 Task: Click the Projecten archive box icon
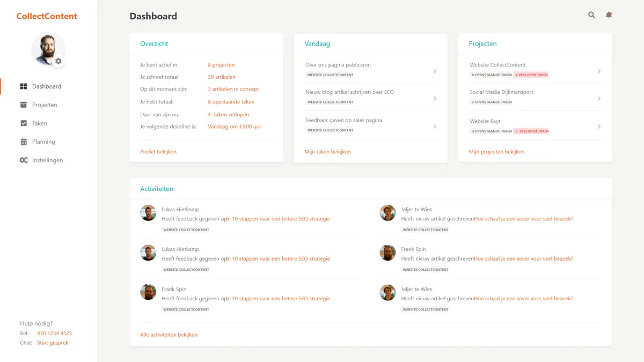coord(24,105)
